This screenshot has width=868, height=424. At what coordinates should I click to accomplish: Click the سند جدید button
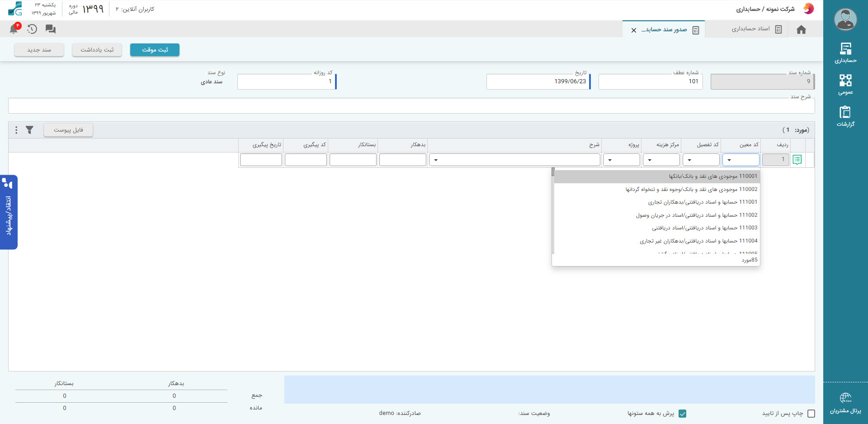pos(39,50)
